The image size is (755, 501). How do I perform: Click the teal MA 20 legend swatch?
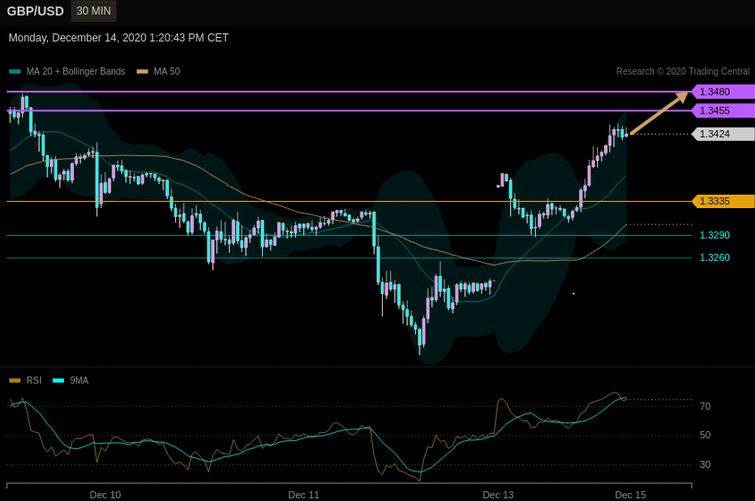(15, 72)
